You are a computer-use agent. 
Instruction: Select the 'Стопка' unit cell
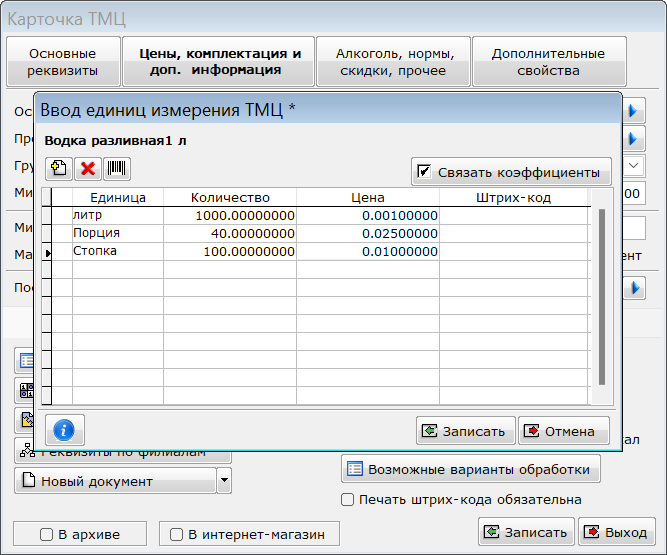tap(118, 251)
